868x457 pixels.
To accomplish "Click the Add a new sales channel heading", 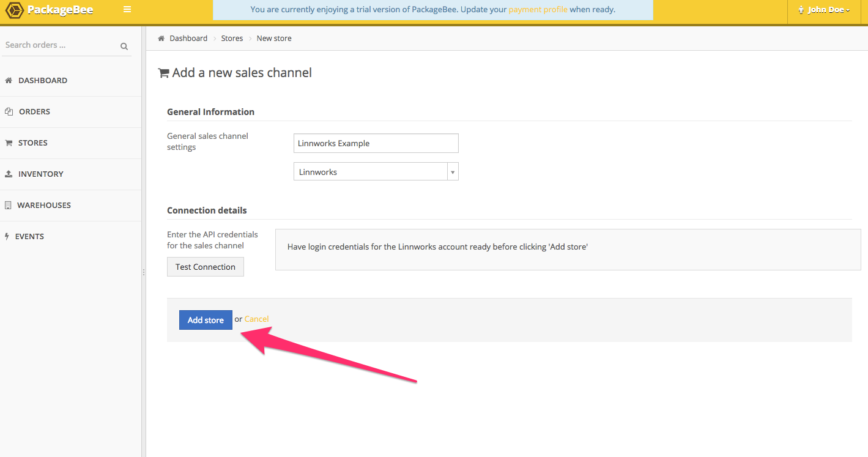I will point(242,73).
